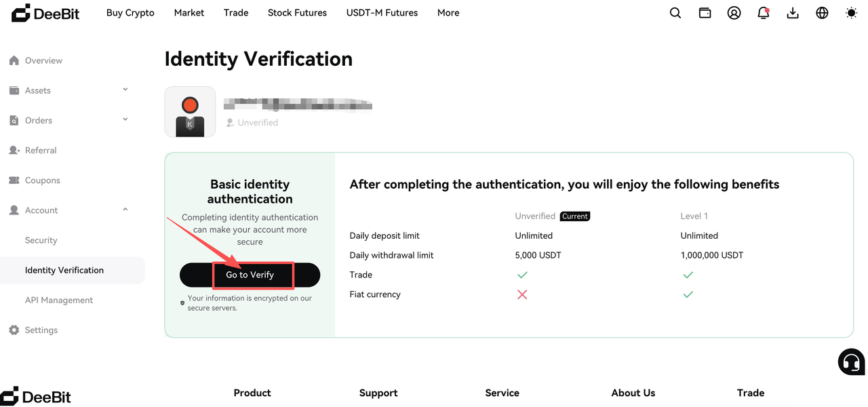This screenshot has width=868, height=407.
Task: Open the headset customer support chat
Action: coord(851,362)
